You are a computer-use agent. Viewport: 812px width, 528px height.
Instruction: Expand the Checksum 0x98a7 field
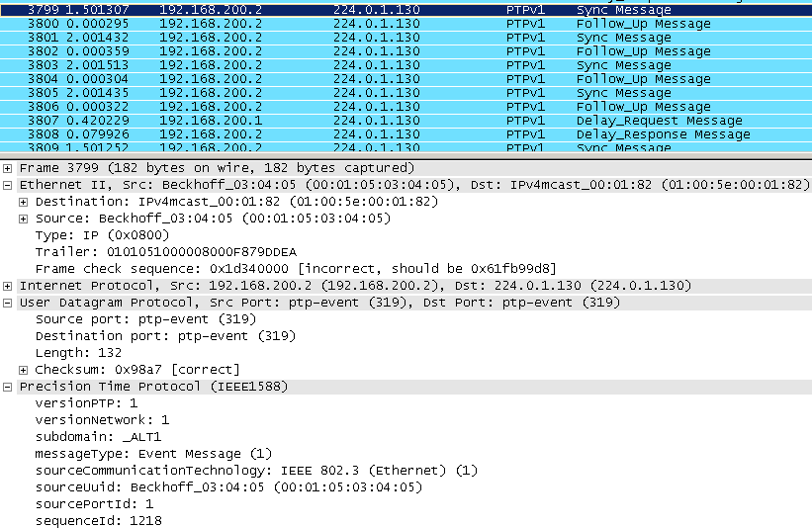[24, 370]
